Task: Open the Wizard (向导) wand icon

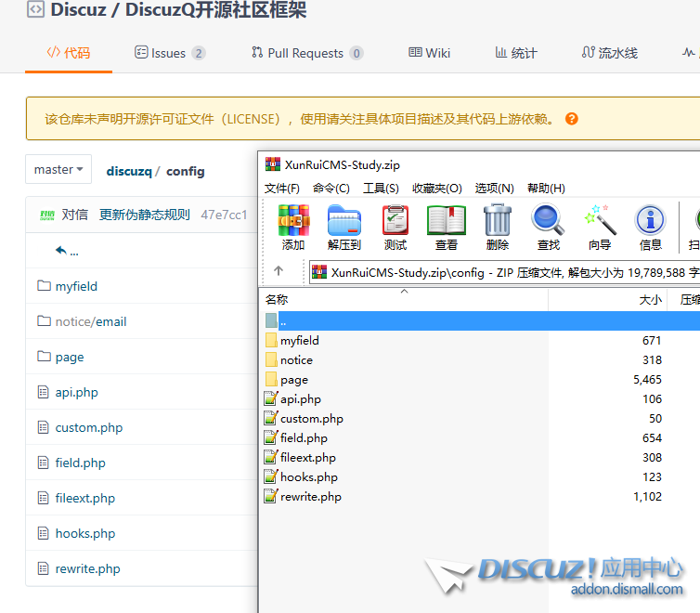Action: 600,228
